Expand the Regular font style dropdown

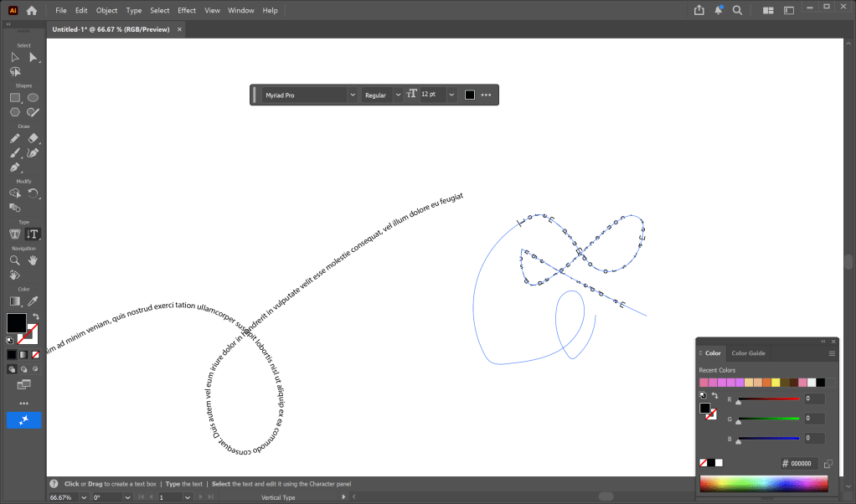tap(398, 95)
